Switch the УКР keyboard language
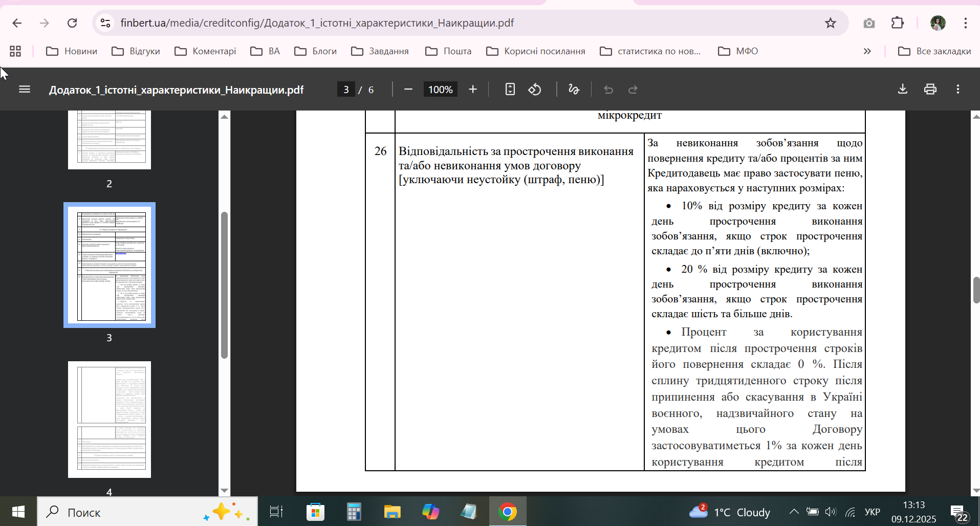 (x=872, y=512)
